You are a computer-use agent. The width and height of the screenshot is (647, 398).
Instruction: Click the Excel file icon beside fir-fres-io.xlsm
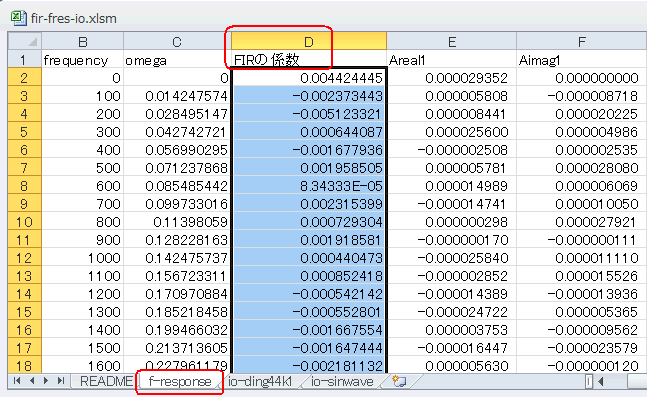(x=18, y=18)
